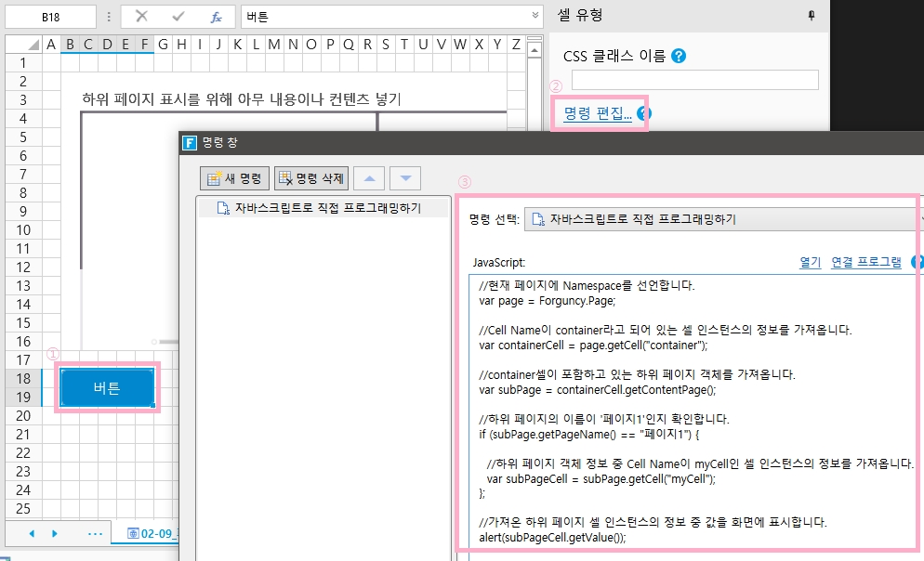Click the 새 명령 button
This screenshot has width=924, height=561.
point(235,178)
